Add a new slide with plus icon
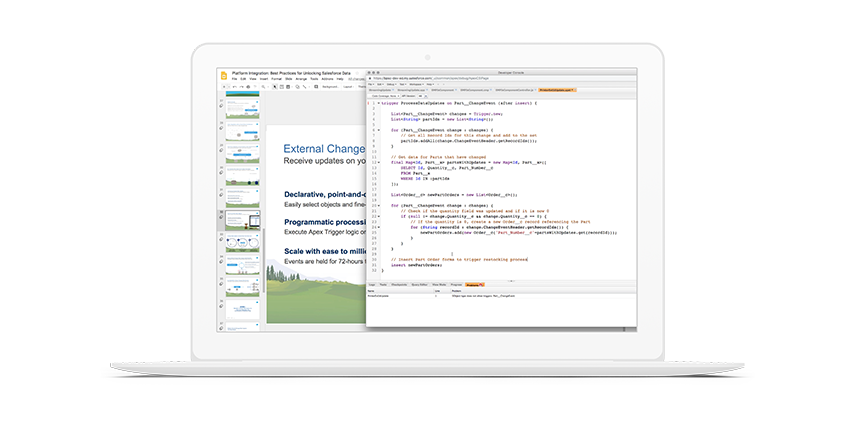857x447 pixels. pos(224,87)
